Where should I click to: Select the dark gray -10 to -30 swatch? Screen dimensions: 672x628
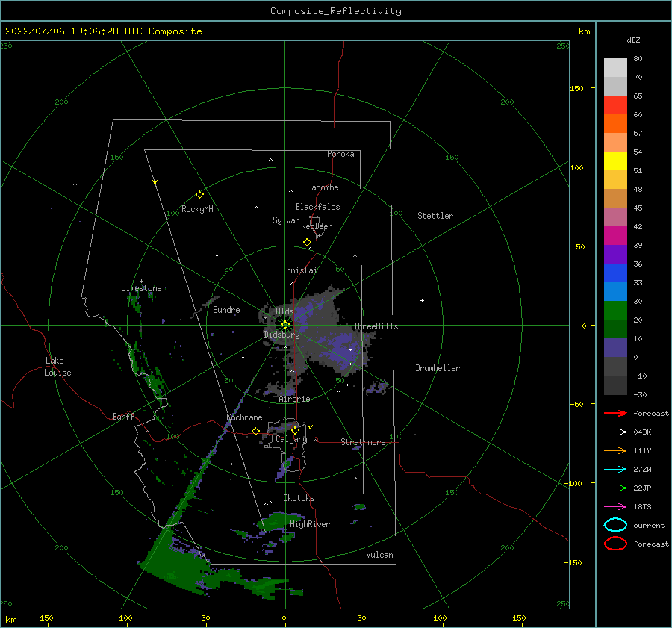(615, 385)
